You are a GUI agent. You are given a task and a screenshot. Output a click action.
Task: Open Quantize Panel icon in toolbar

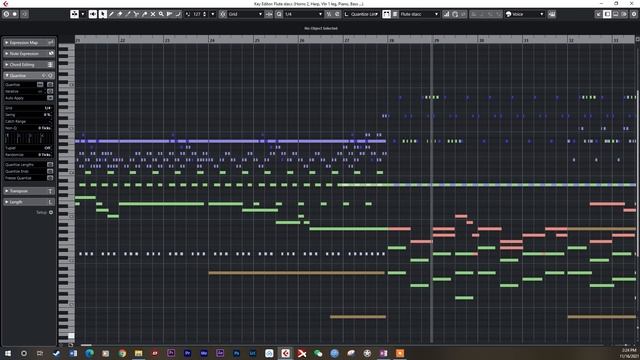[x=337, y=14]
